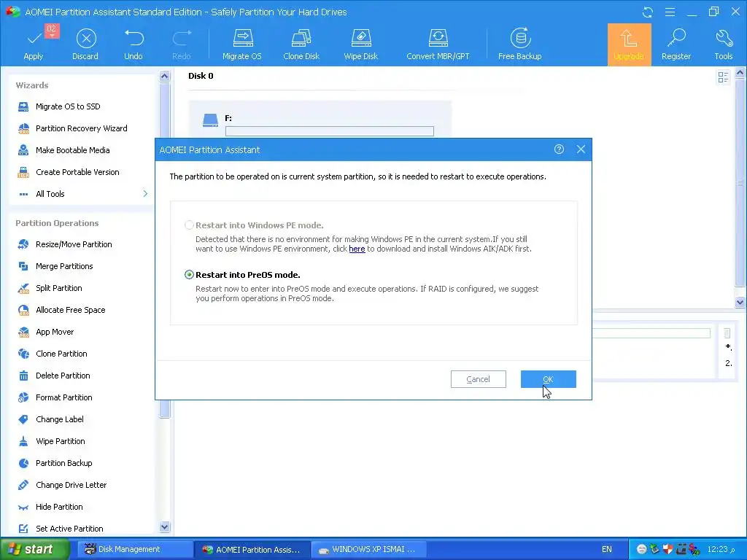The image size is (747, 560).
Task: Click the refresh icon in title bar
Action: tap(648, 12)
